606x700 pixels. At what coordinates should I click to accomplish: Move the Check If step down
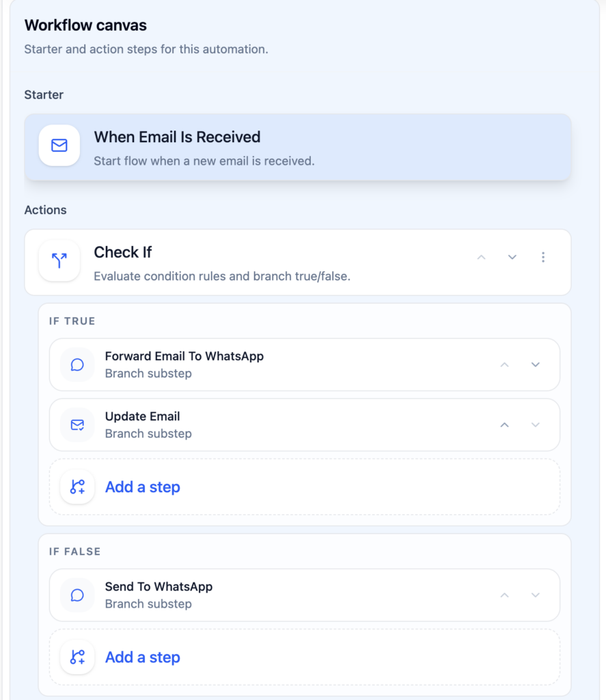pos(512,257)
